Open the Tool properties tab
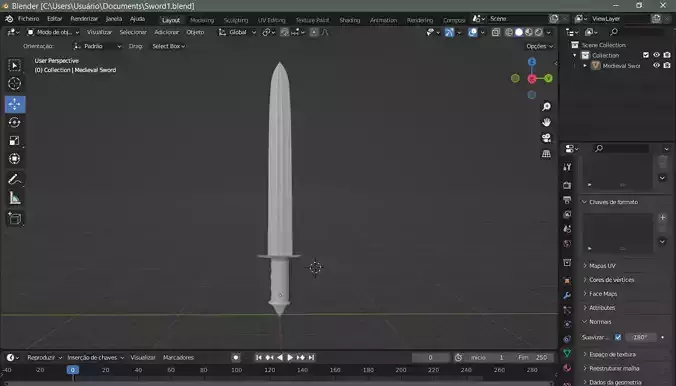The width and height of the screenshot is (676, 386). [567, 167]
